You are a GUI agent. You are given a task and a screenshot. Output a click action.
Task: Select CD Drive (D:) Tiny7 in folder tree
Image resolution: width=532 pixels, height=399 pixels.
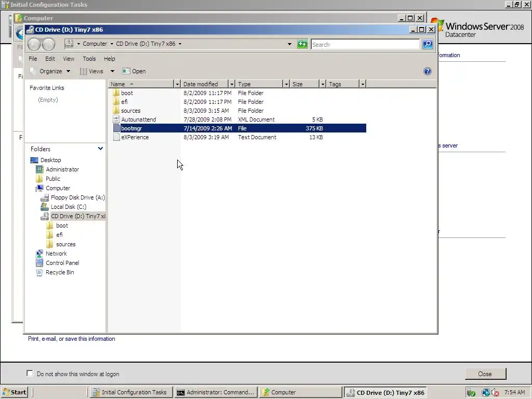78,216
